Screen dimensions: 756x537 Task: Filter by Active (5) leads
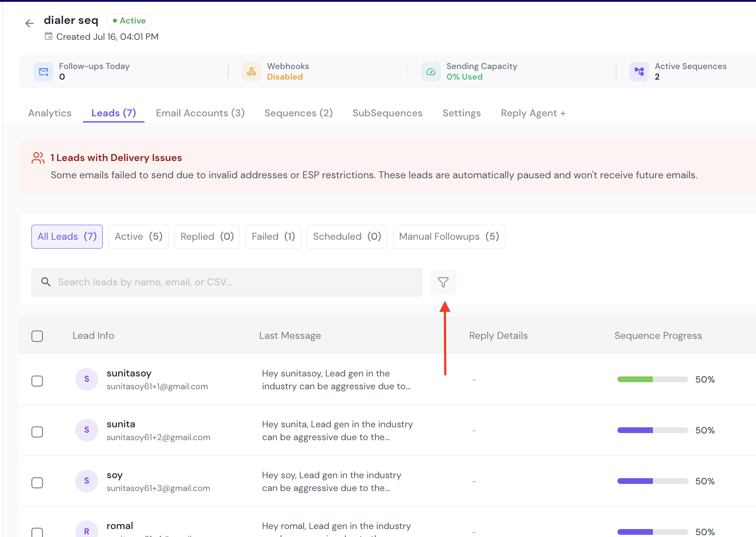click(x=139, y=237)
